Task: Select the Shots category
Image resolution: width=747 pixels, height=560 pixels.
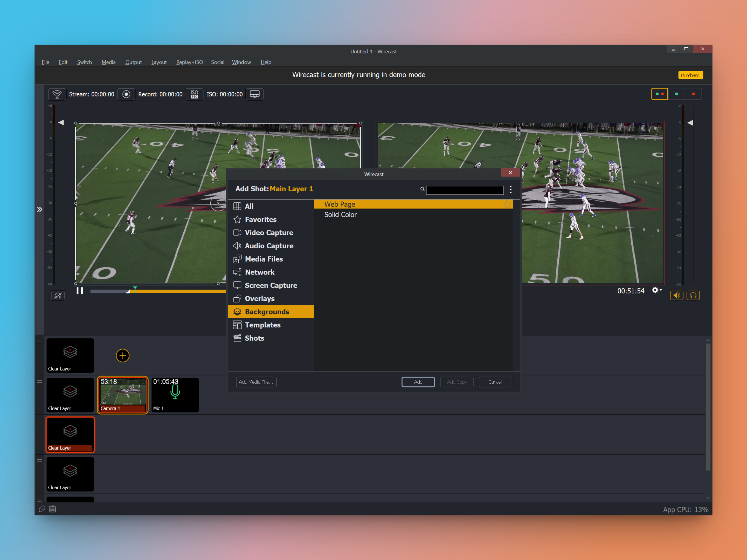Action: point(271,338)
